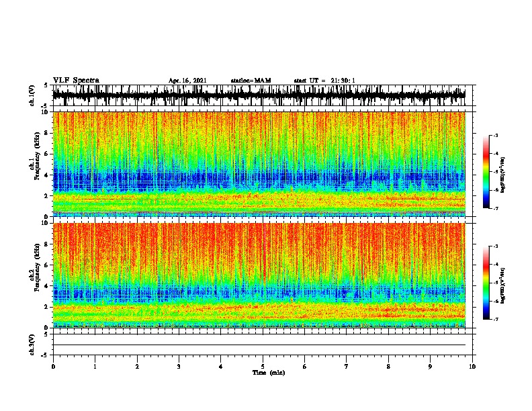
Task: Click the ch.1 "Frequency (kHz)" axis label
Action: 37,156
